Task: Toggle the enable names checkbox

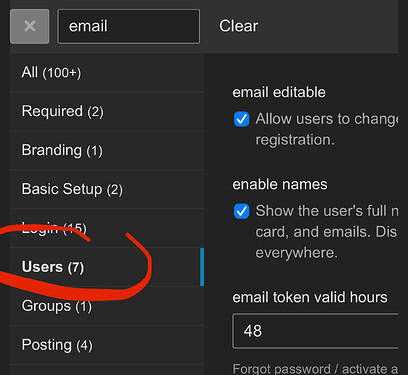Action: 241,211
